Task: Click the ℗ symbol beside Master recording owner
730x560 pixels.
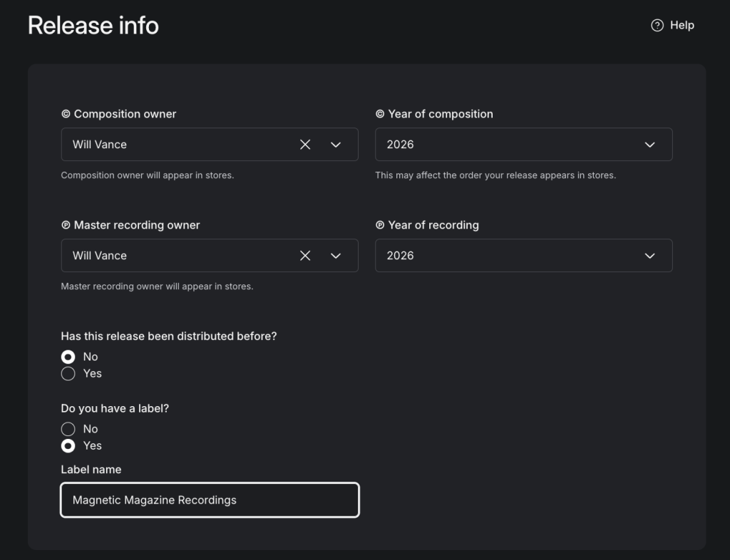Action: tap(66, 225)
